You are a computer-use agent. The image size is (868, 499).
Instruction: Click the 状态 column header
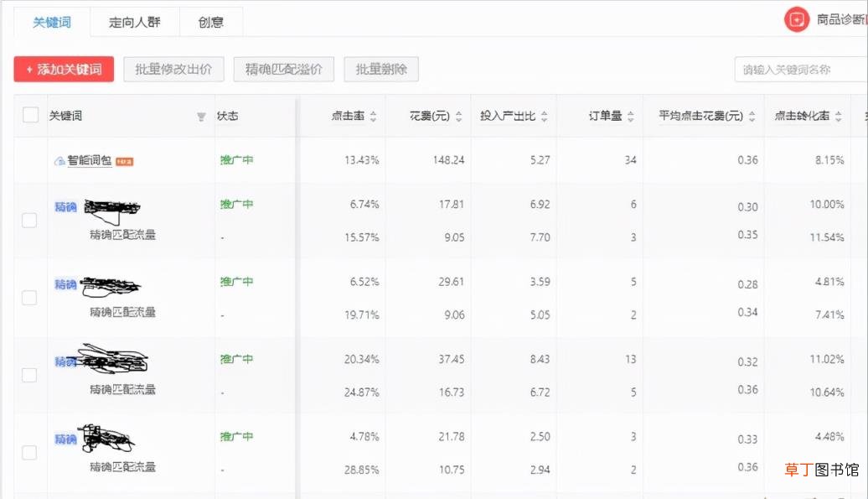coord(228,116)
